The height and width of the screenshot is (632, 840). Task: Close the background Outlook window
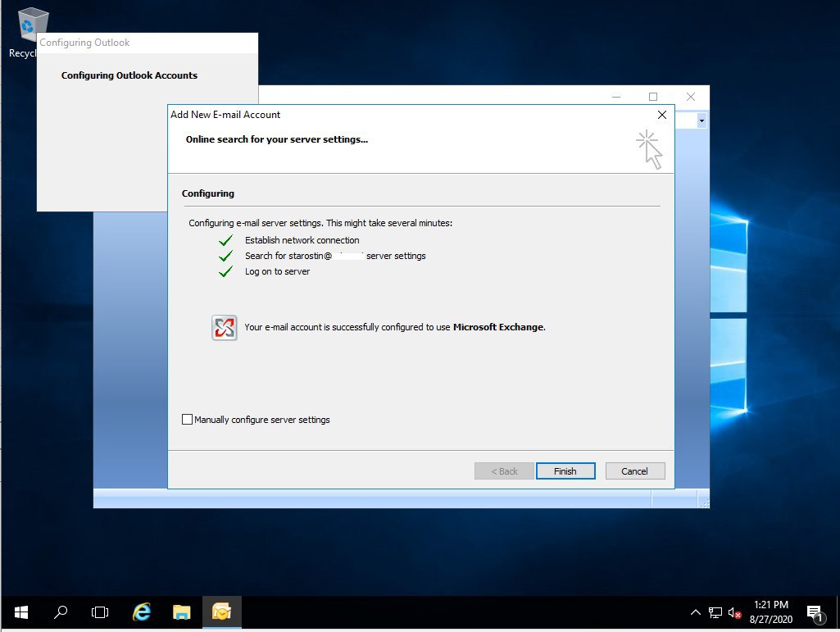(691, 97)
